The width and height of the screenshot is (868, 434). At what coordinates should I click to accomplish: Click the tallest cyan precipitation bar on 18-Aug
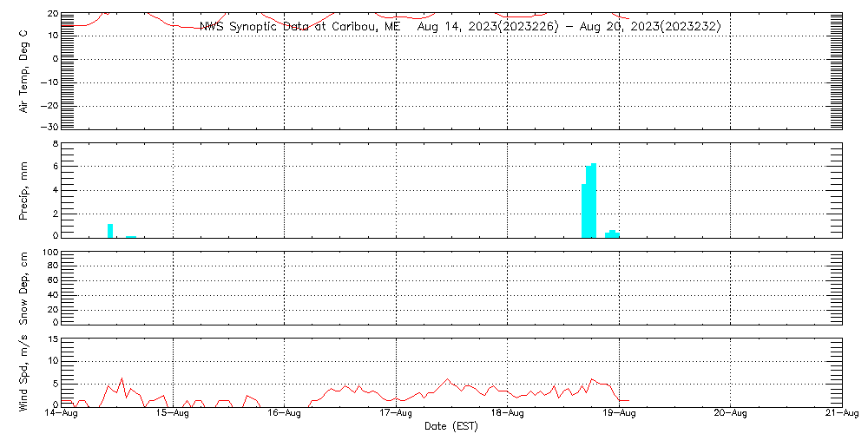point(594,201)
